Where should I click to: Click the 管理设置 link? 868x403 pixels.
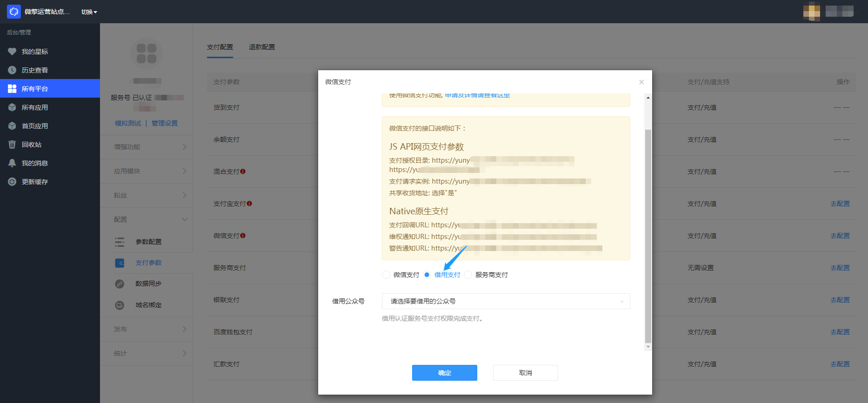point(165,123)
